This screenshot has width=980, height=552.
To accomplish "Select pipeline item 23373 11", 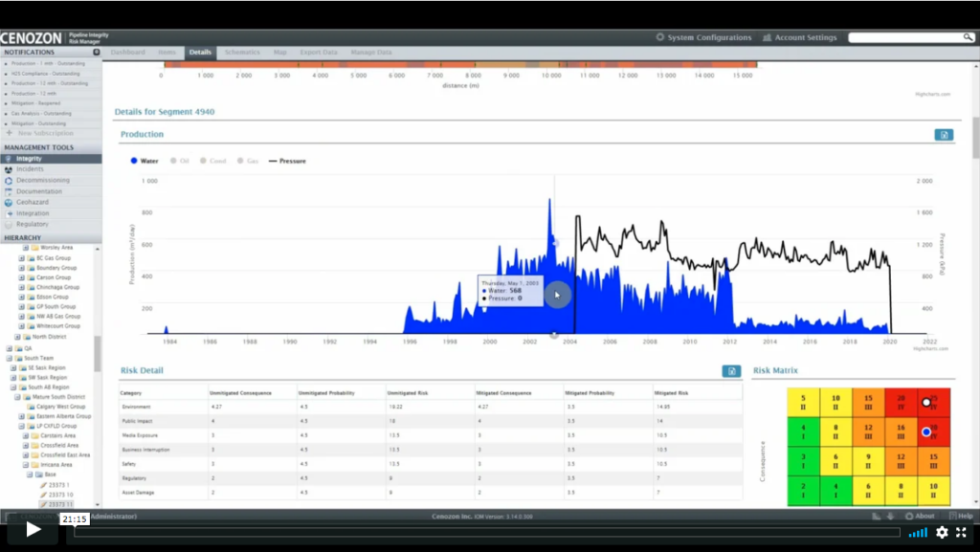I will 60,504.
